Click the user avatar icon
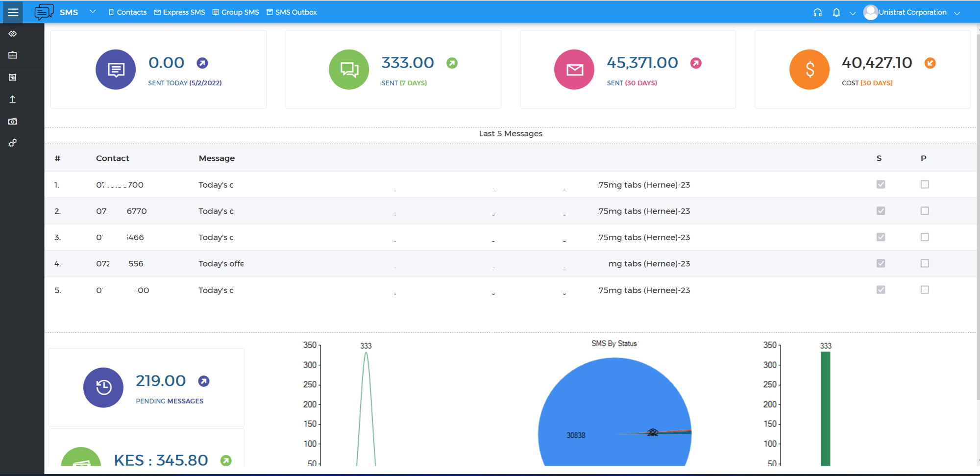 (870, 12)
